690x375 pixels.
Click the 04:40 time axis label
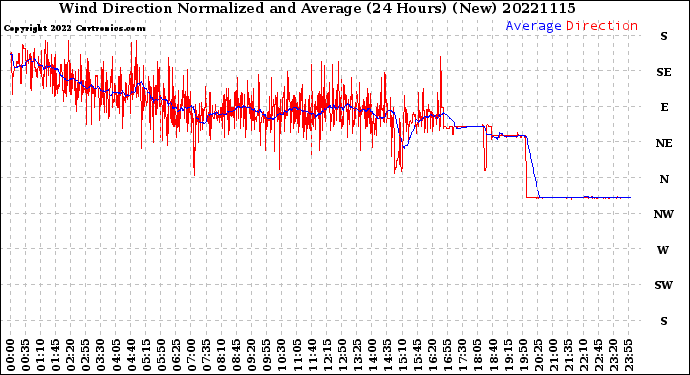[131, 355]
